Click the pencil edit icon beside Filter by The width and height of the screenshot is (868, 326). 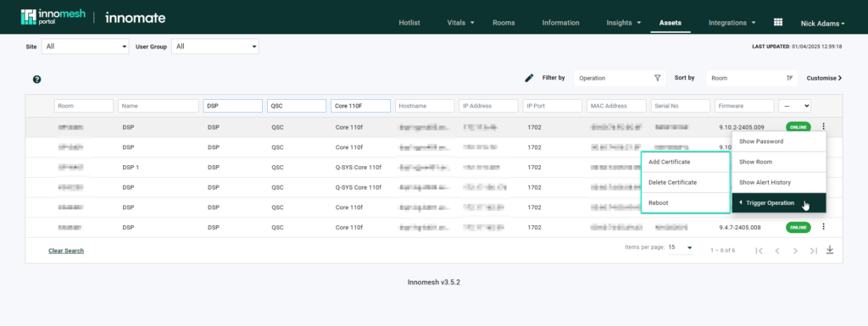(x=529, y=78)
